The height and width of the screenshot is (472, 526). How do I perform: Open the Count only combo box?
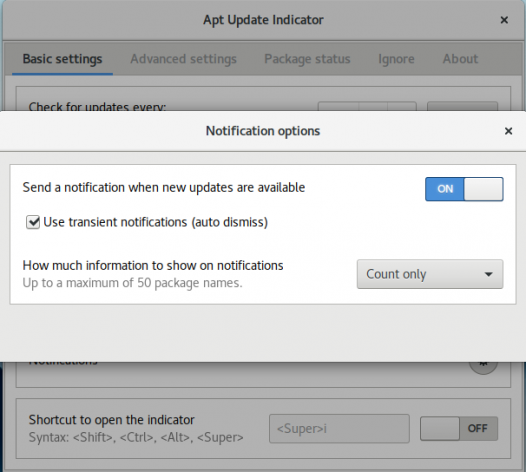[x=430, y=274]
